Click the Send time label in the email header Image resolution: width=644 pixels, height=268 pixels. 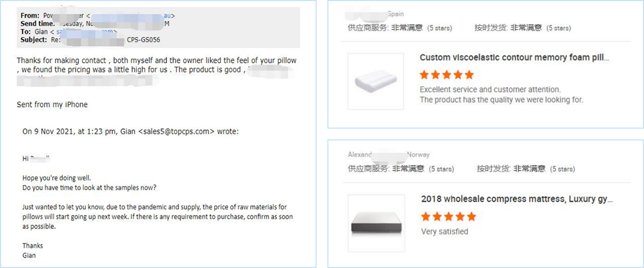pyautogui.click(x=37, y=24)
